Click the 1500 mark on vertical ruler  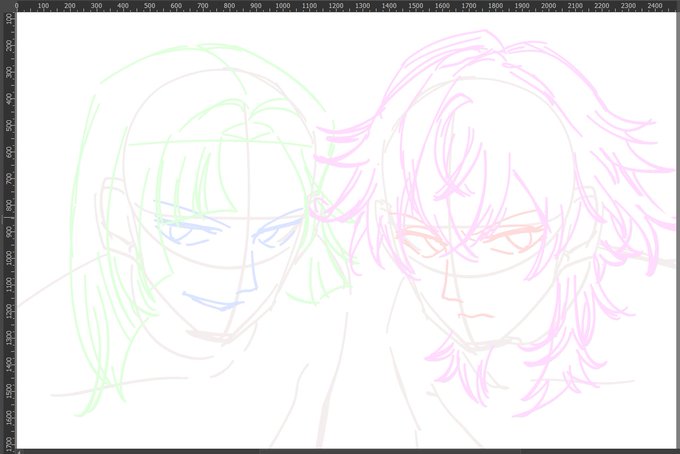point(9,390)
